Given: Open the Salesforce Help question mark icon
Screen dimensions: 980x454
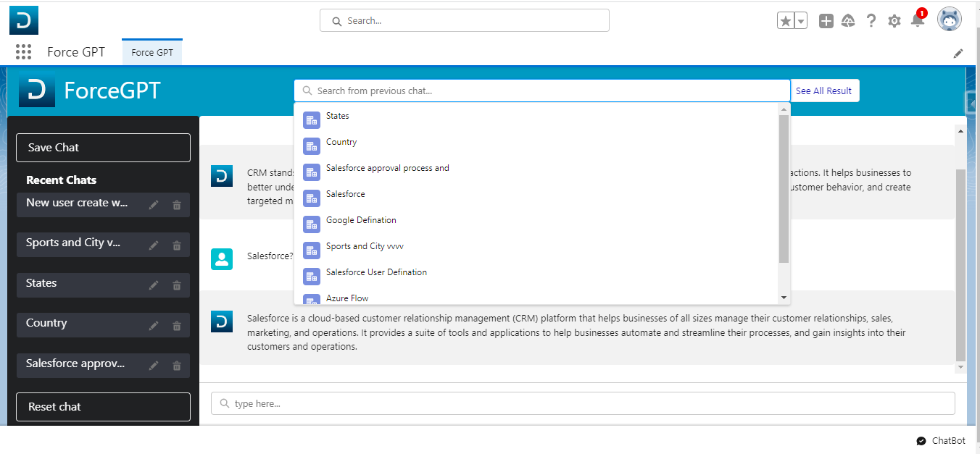Looking at the screenshot, I should (871, 21).
